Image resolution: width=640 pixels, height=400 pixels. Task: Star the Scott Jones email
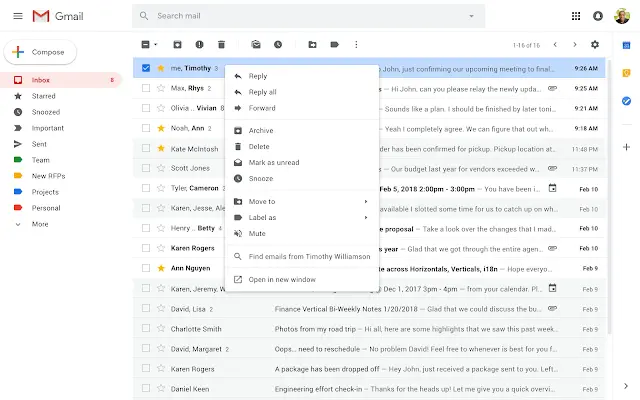tap(161, 168)
